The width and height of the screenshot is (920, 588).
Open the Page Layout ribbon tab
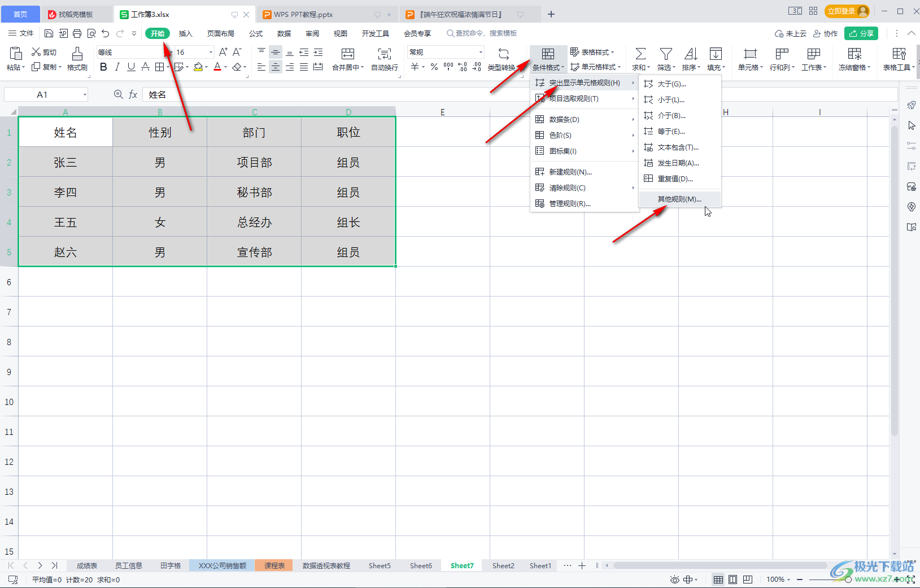[221, 34]
